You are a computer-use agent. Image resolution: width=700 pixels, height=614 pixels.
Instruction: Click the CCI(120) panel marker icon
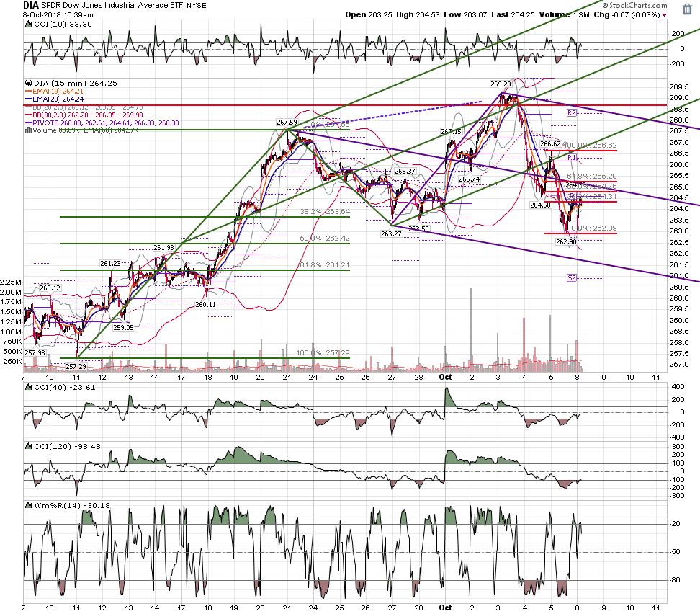pos(28,446)
